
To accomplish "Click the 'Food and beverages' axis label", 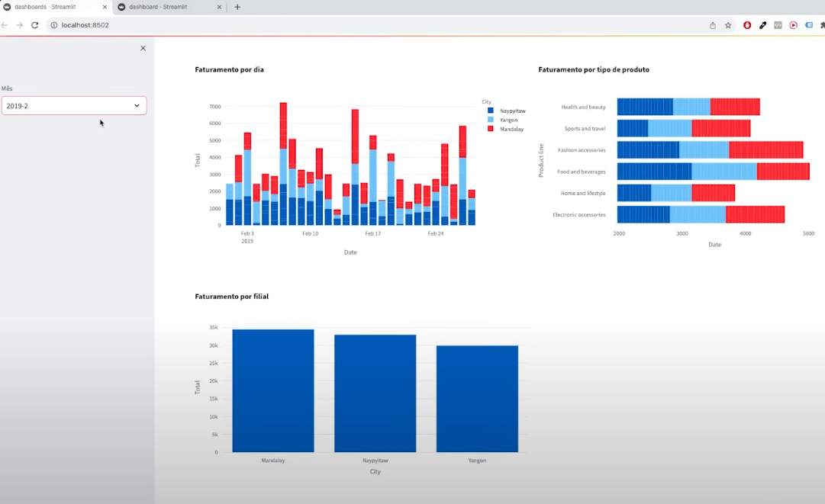I will point(581,172).
